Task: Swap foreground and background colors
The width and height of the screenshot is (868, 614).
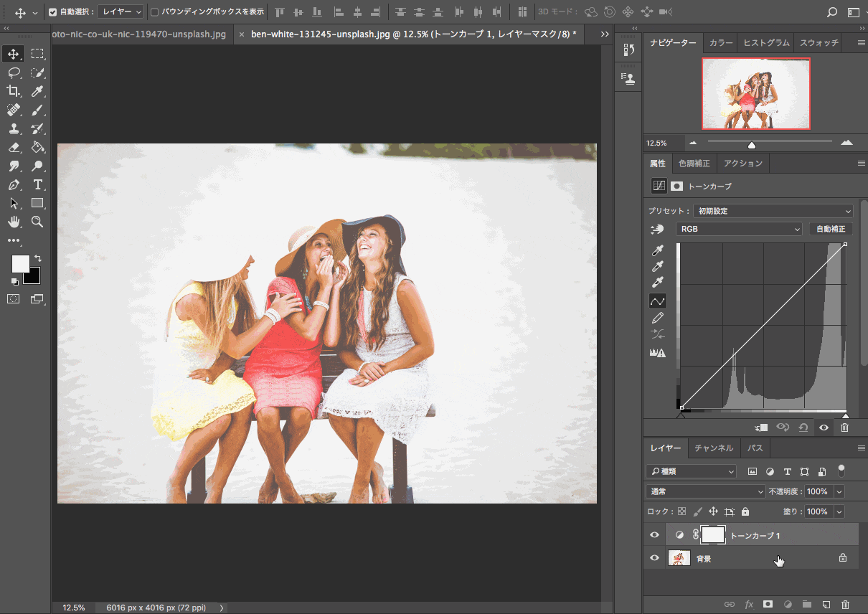Action: click(38, 258)
